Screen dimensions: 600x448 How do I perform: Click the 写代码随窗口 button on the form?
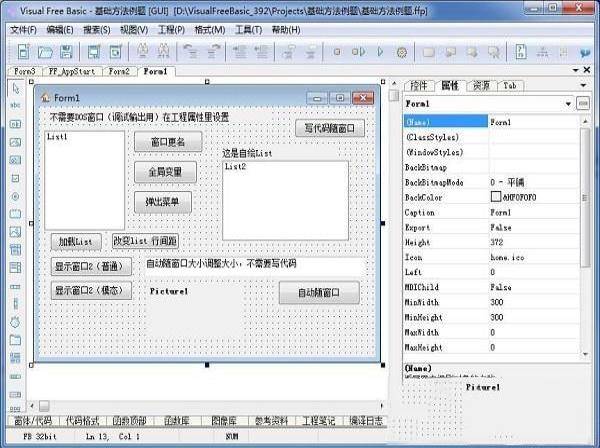coord(330,128)
